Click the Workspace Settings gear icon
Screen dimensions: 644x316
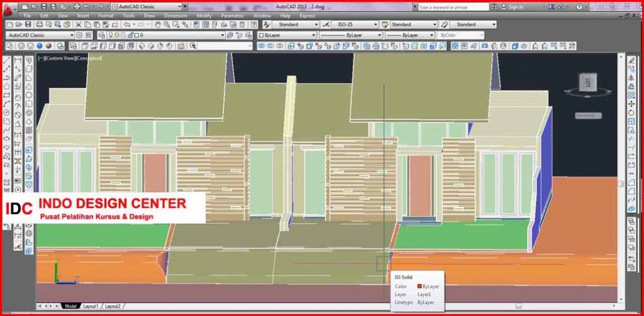(x=80, y=35)
